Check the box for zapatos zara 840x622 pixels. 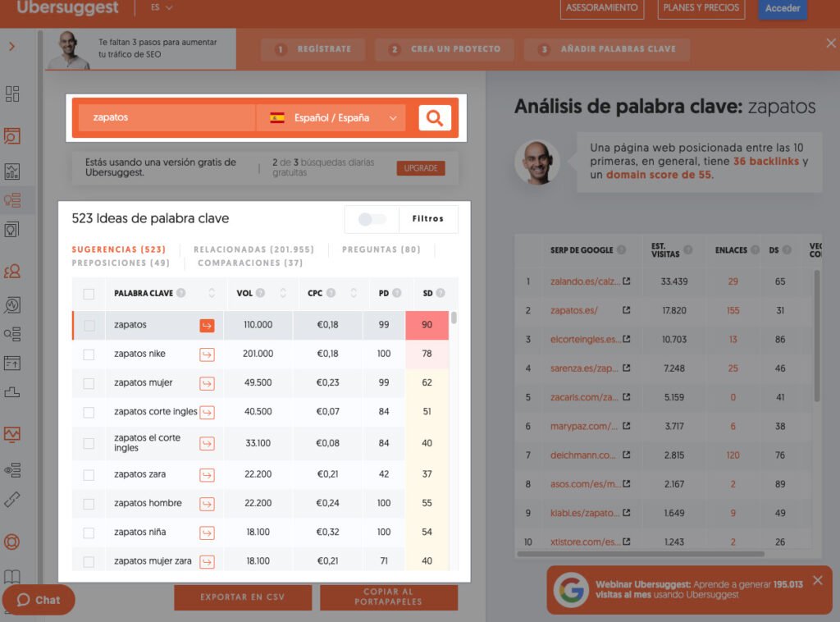[89, 475]
